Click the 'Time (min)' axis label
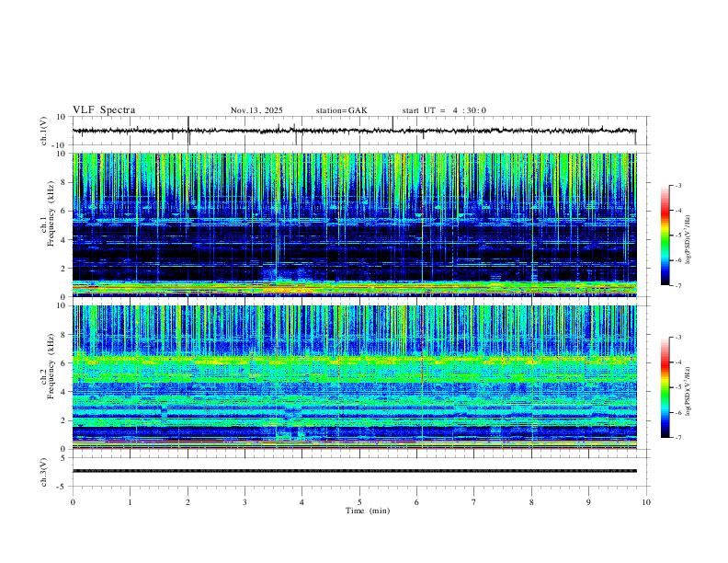The image size is (728, 563). (368, 511)
